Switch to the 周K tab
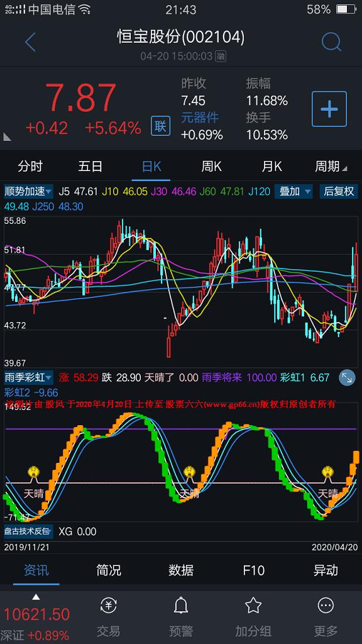 pyautogui.click(x=211, y=166)
